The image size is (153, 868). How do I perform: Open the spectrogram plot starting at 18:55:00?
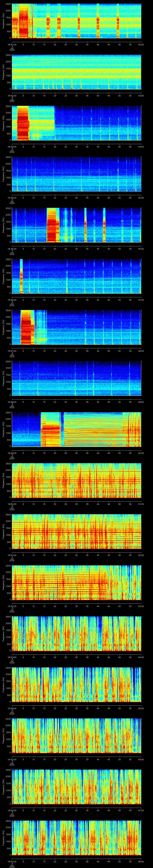[x=76, y=736]
